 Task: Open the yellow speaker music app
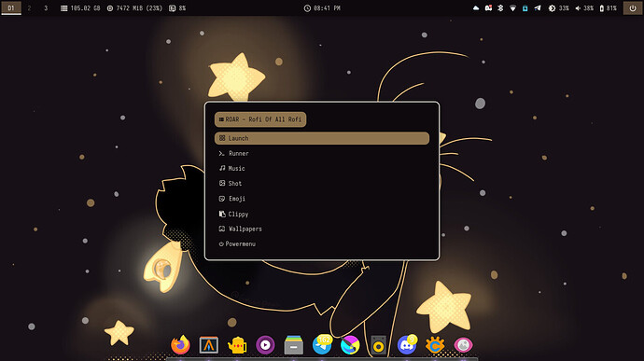[x=379, y=345]
